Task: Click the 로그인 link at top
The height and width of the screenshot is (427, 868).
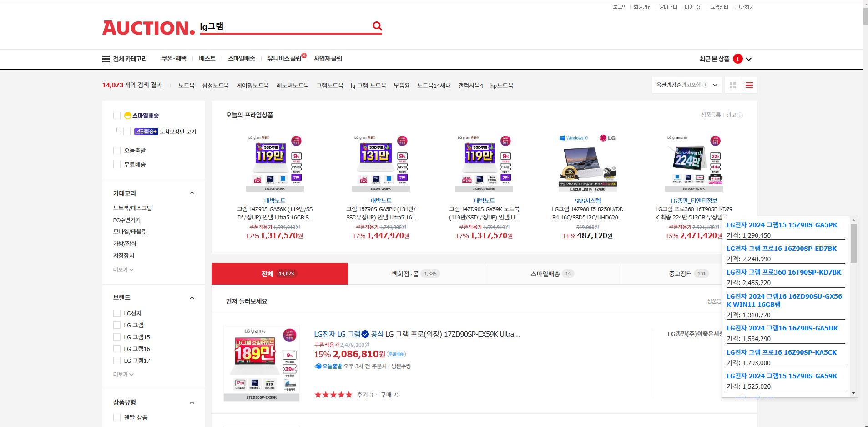Action: tap(619, 7)
